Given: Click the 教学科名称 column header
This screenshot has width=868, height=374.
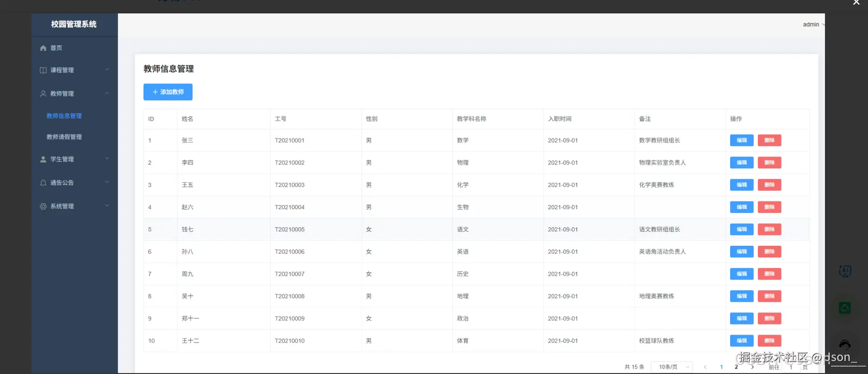Looking at the screenshot, I should pos(471,119).
